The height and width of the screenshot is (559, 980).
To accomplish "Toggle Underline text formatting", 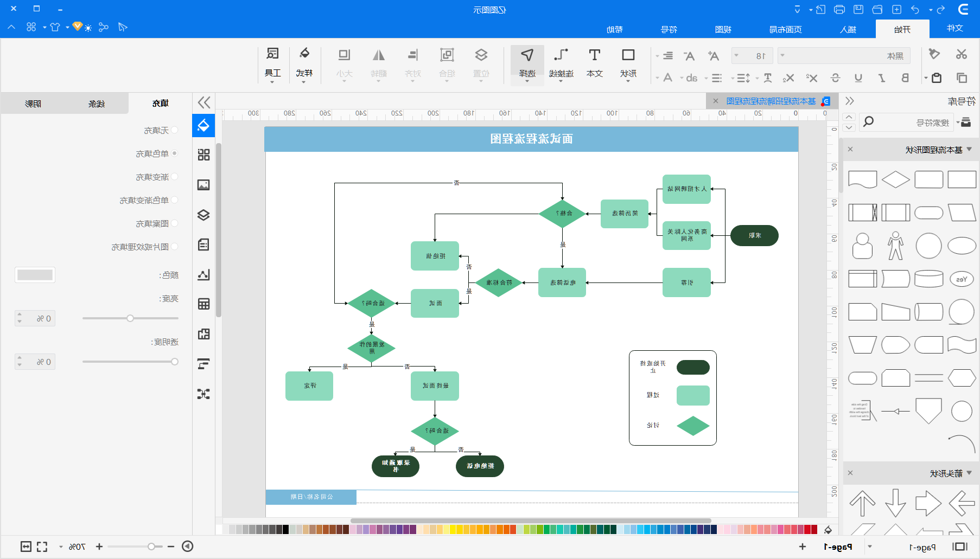I will 858,78.
